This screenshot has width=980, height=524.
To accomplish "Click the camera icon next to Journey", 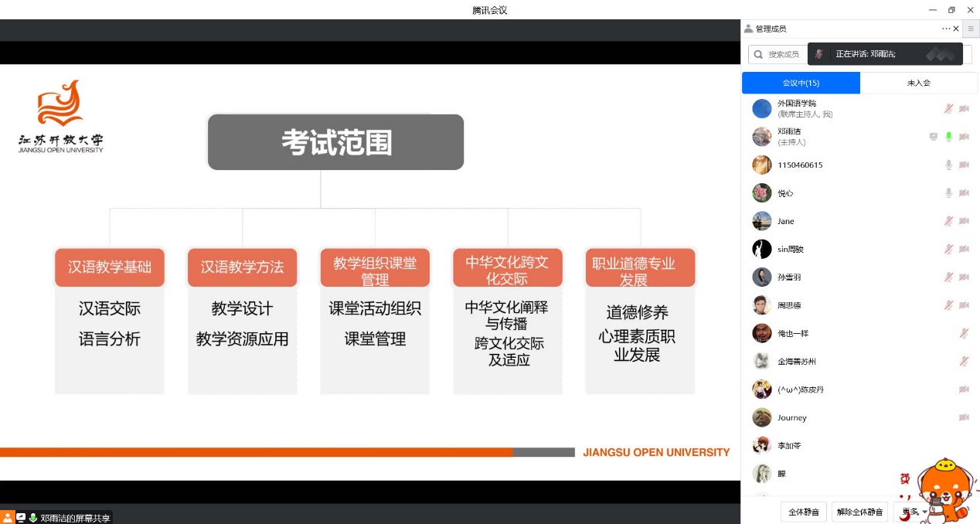I will point(964,417).
